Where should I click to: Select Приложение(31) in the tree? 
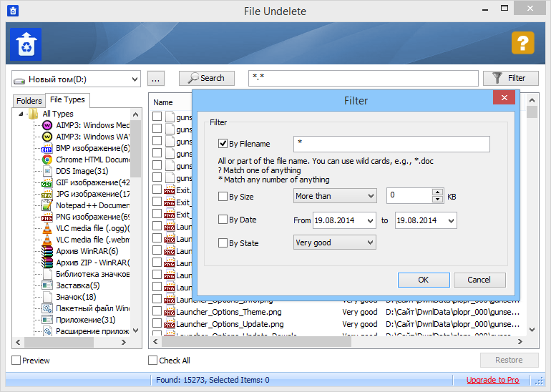click(x=85, y=320)
